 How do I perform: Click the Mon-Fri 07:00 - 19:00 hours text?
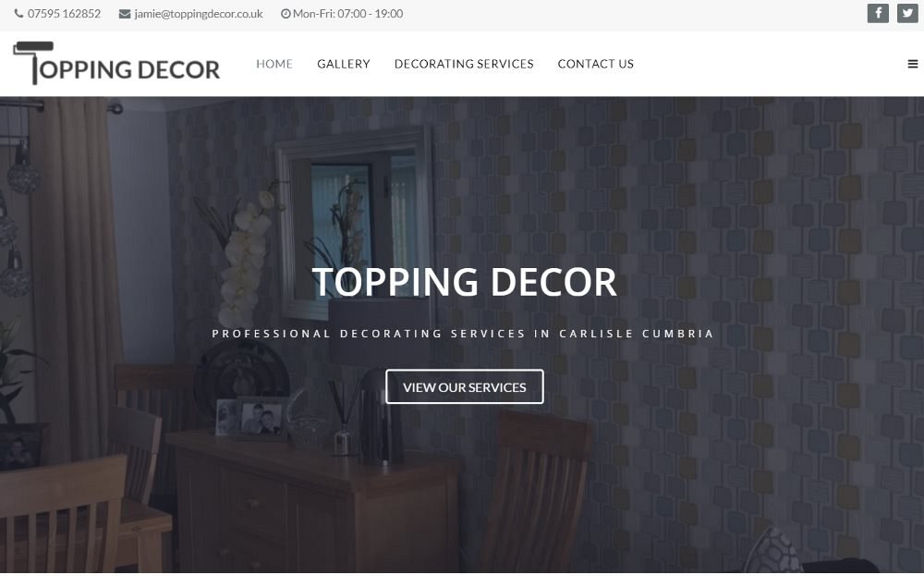[347, 14]
